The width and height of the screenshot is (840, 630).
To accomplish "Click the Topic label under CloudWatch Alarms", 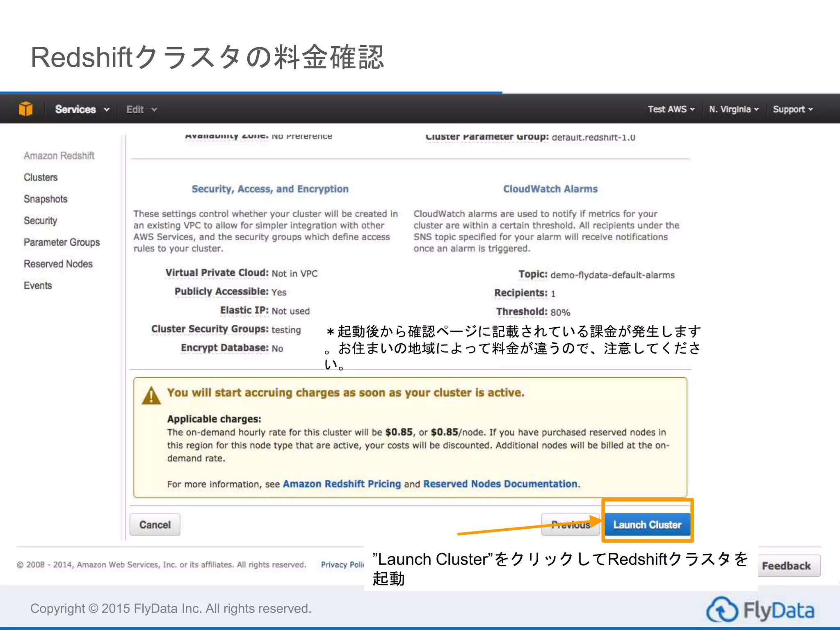I will (x=533, y=274).
